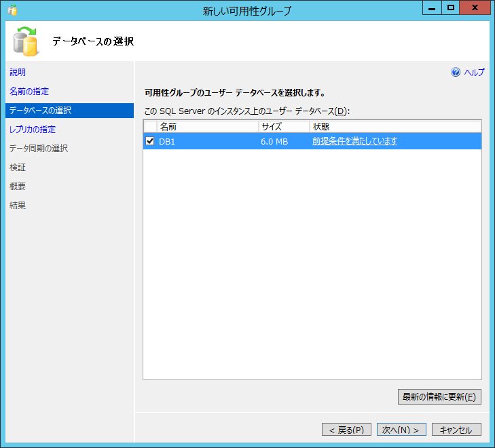Maximize the wizard window
The width and height of the screenshot is (495, 448).
450,8
